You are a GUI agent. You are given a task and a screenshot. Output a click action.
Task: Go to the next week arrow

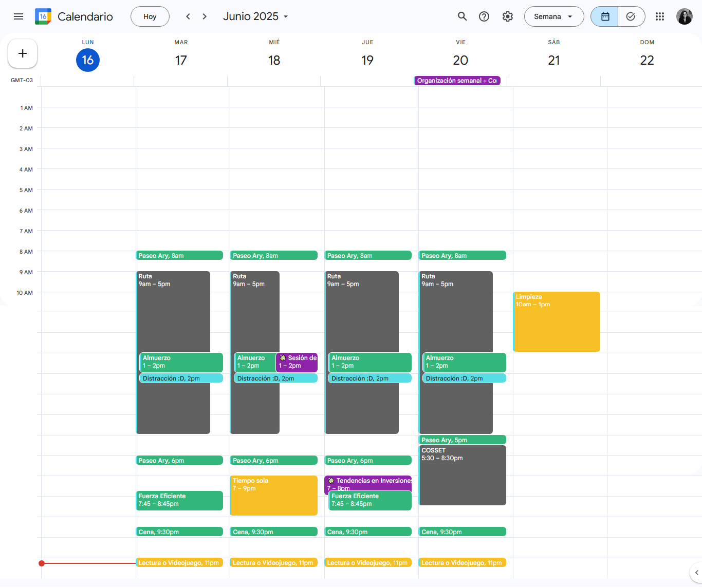point(205,16)
